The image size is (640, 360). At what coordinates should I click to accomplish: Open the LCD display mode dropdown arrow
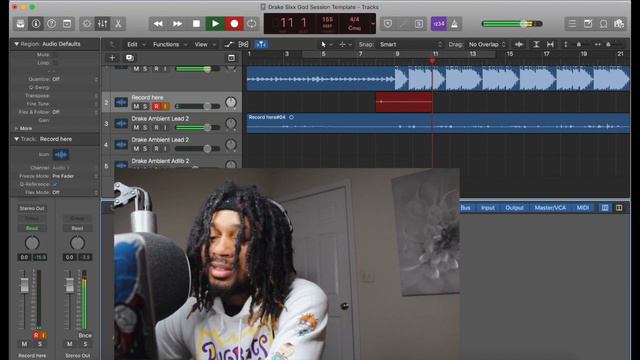pyautogui.click(x=372, y=24)
